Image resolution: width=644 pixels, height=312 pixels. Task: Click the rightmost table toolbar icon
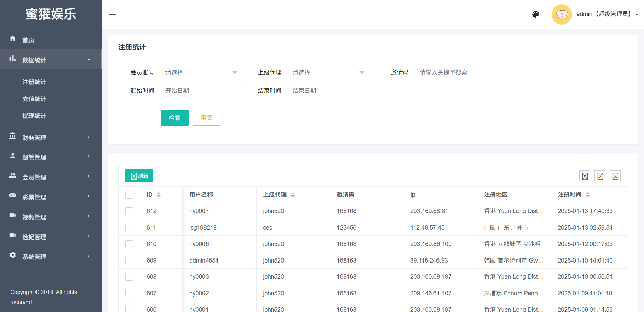pyautogui.click(x=615, y=176)
